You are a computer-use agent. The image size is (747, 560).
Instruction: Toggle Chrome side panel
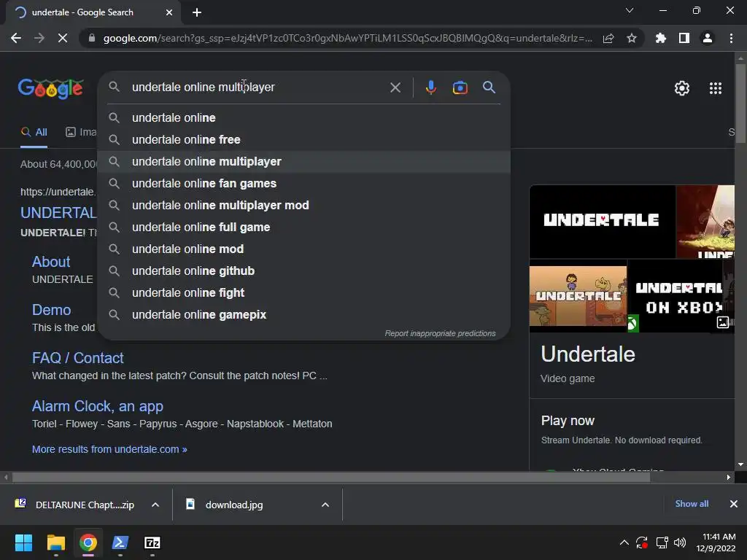[684, 38]
